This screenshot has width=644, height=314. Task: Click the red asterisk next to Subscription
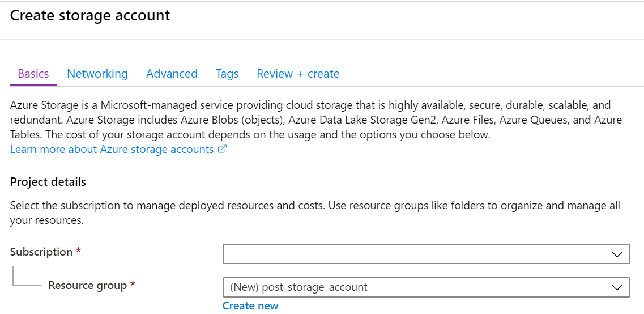78,251
